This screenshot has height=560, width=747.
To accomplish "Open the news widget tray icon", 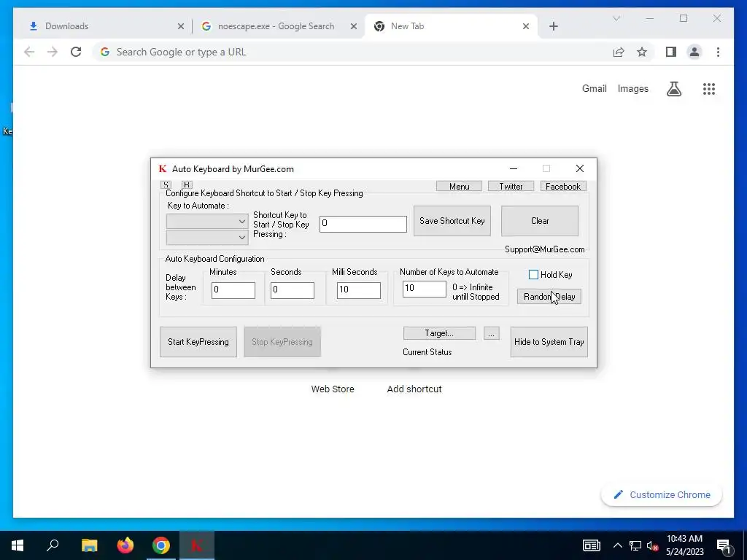I will 591,545.
